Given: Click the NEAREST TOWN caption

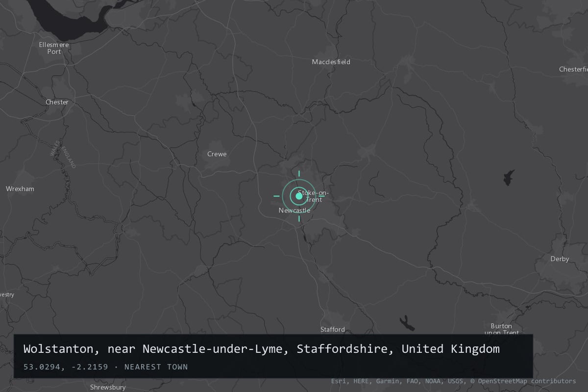Looking at the screenshot, I should pyautogui.click(x=156, y=367).
